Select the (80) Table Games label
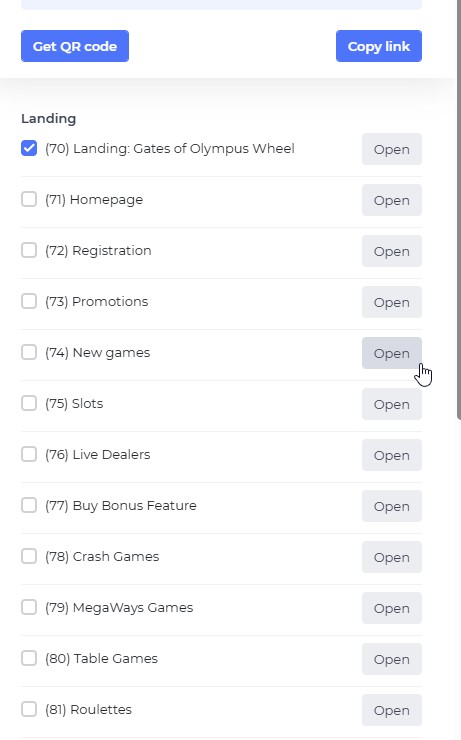This screenshot has height=740, width=461. 101,658
